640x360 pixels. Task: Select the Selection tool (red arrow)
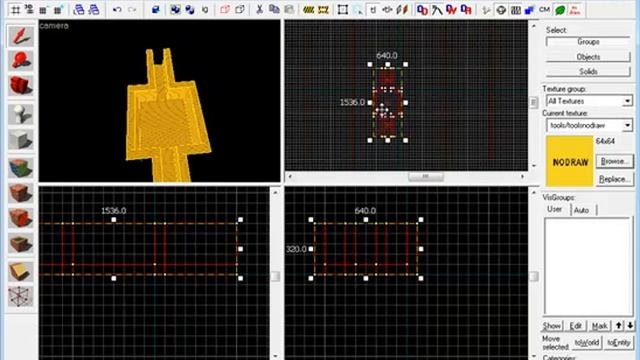point(20,36)
